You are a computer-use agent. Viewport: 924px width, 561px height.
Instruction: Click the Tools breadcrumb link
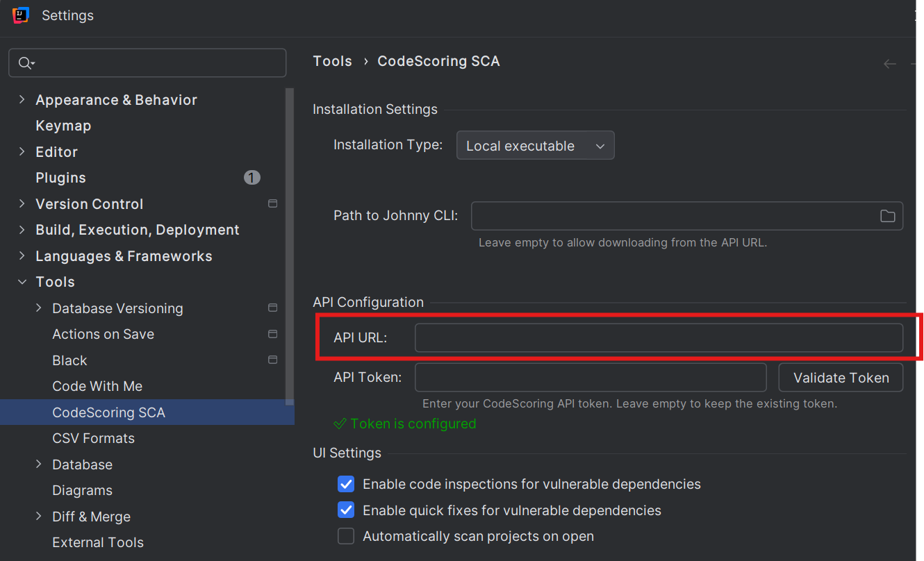(332, 61)
